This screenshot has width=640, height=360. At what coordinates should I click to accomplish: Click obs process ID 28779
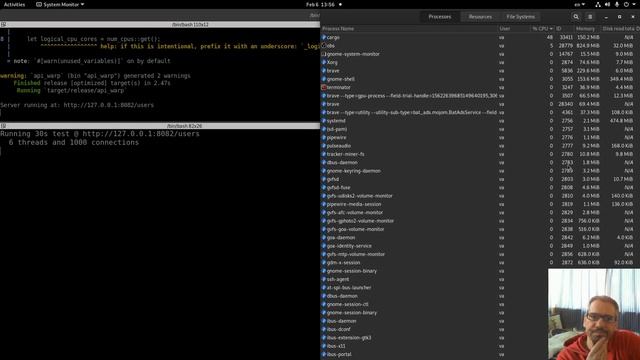coord(566,46)
